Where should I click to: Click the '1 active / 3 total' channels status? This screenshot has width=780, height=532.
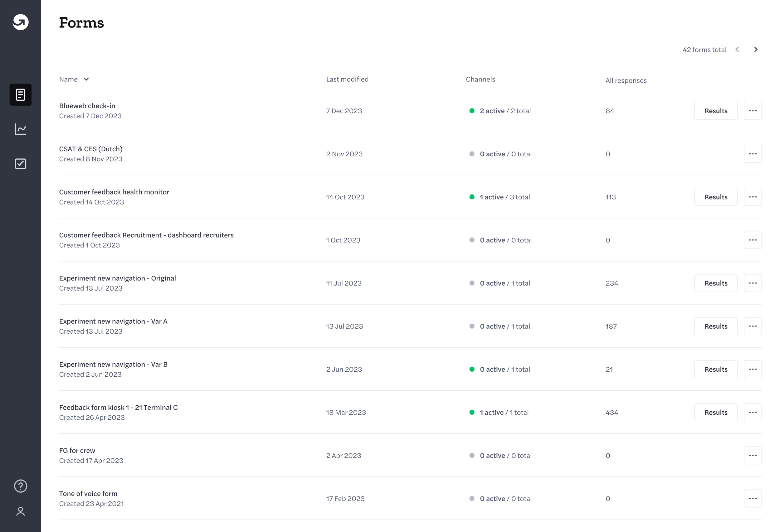[x=505, y=197]
